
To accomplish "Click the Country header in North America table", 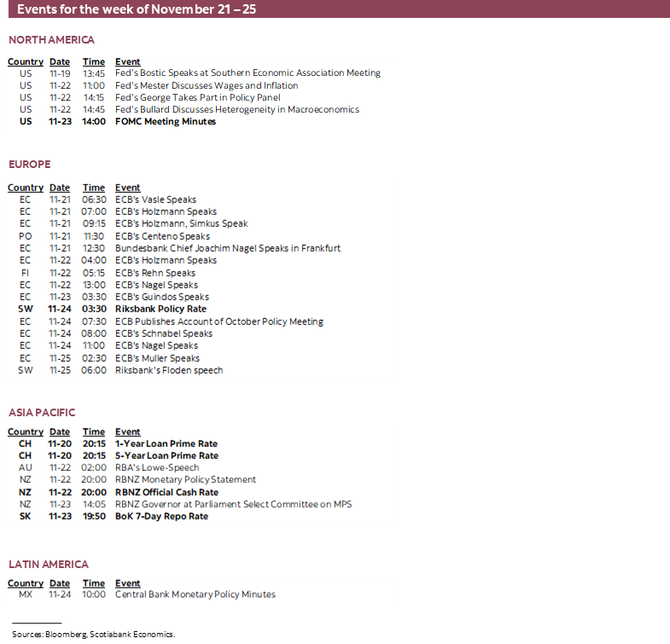I will (x=26, y=62).
